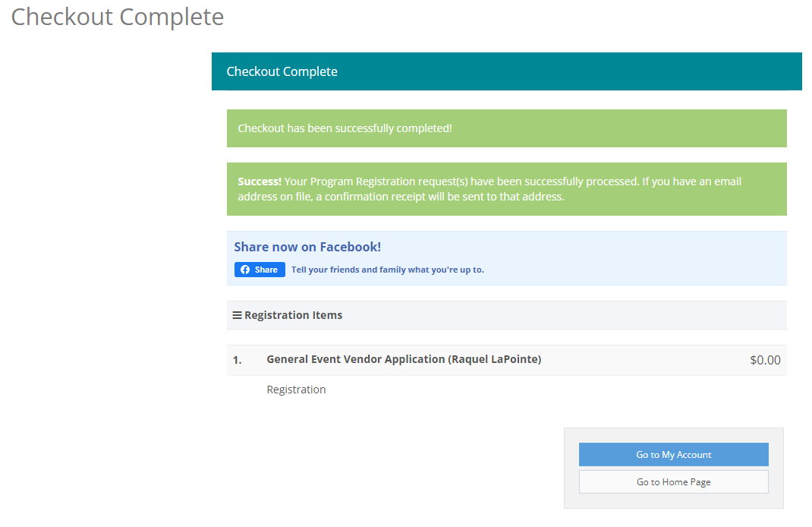The image size is (812, 527).
Task: Click the Program Registration confirmation message
Action: click(x=506, y=189)
